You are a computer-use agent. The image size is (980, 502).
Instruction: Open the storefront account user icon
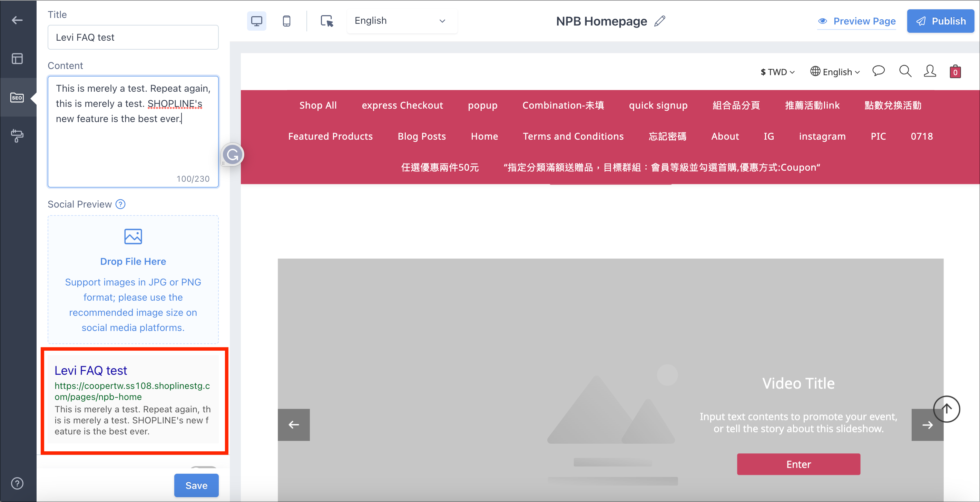(930, 71)
